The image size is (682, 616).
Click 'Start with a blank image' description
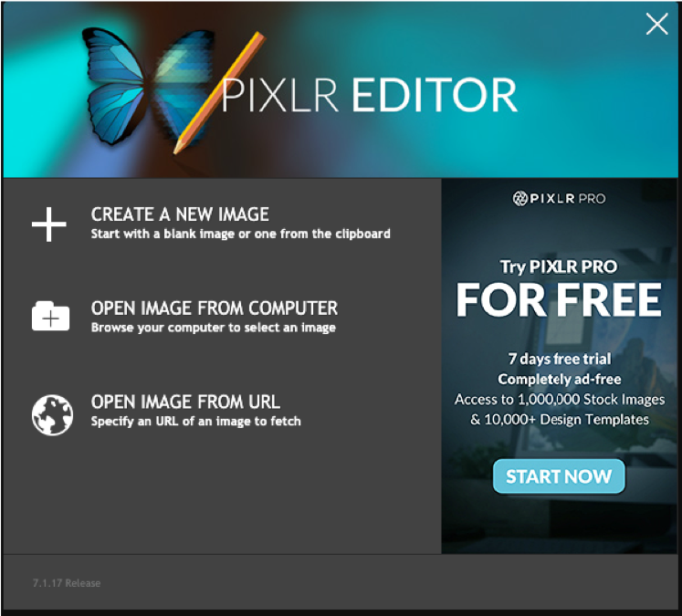click(x=240, y=234)
